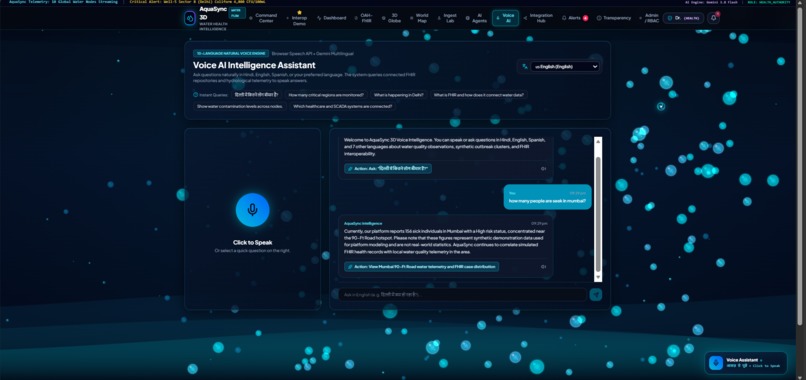
Task: Click the Voice Assistant widget droplet icon
Action: 716,363
